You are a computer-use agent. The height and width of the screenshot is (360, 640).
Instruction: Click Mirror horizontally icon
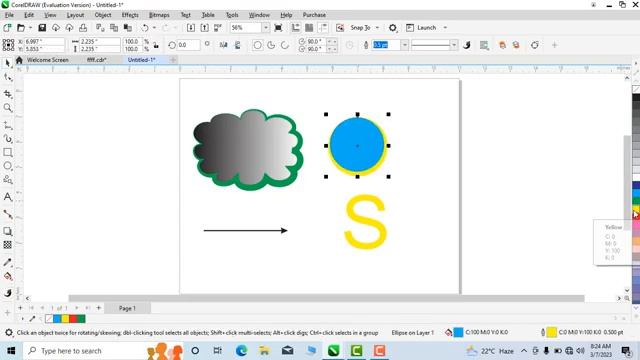[x=224, y=45]
